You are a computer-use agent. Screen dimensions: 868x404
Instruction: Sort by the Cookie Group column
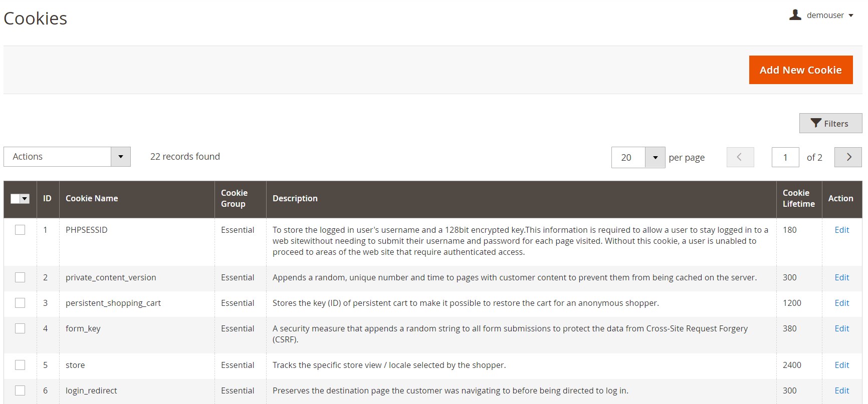[x=234, y=198]
